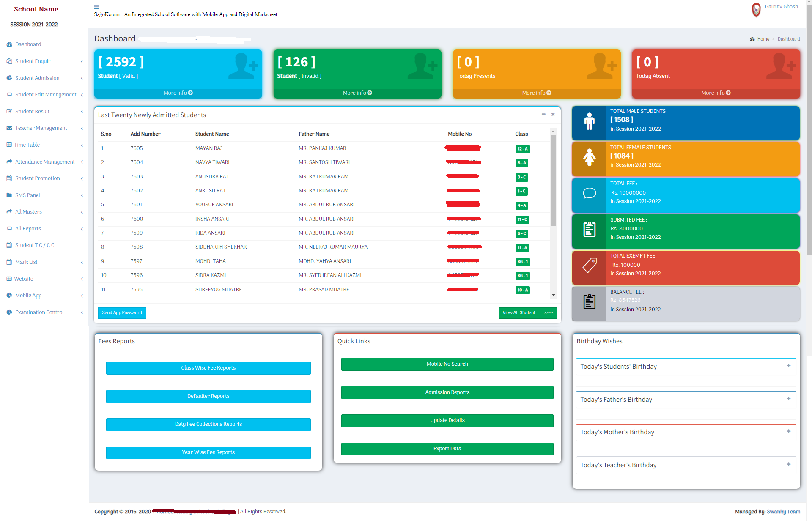Viewport: 812px width, 526px height.
Task: Click the Total Fee speech bubble icon
Action: pyautogui.click(x=589, y=194)
